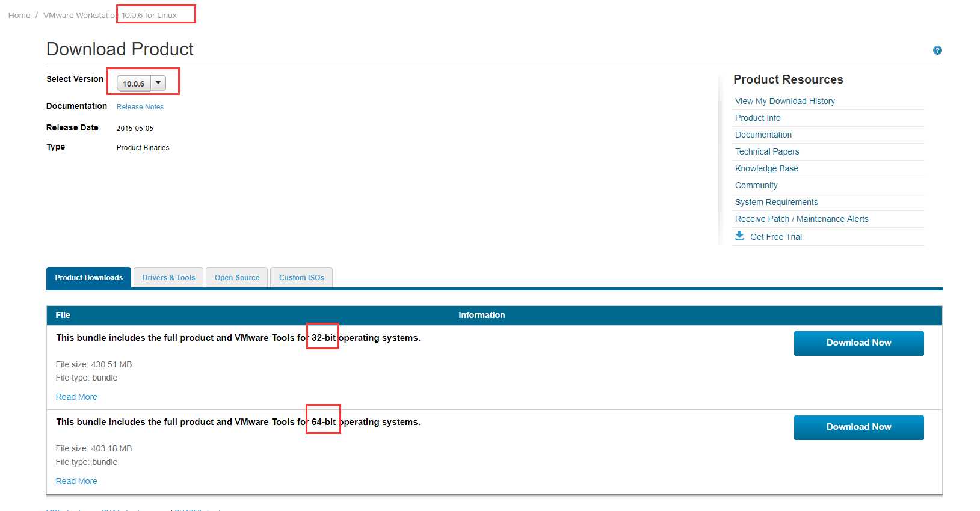The width and height of the screenshot is (980, 511).
Task: Open the Release Notes link
Action: pyautogui.click(x=140, y=107)
